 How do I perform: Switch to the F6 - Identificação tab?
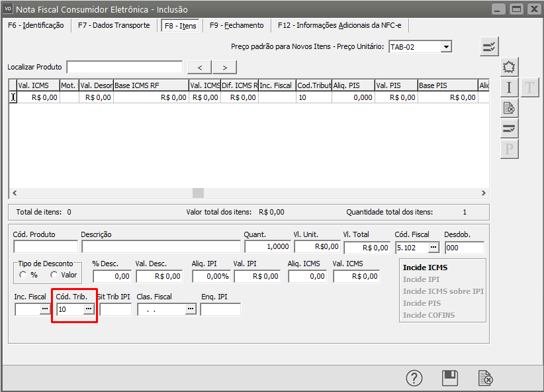pos(36,25)
